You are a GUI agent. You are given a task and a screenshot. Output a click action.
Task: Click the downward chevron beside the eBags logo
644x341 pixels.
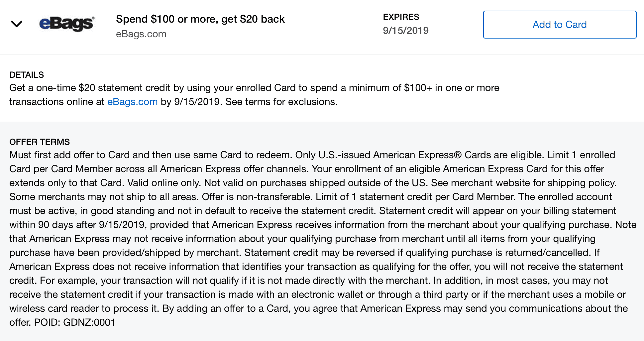17,24
